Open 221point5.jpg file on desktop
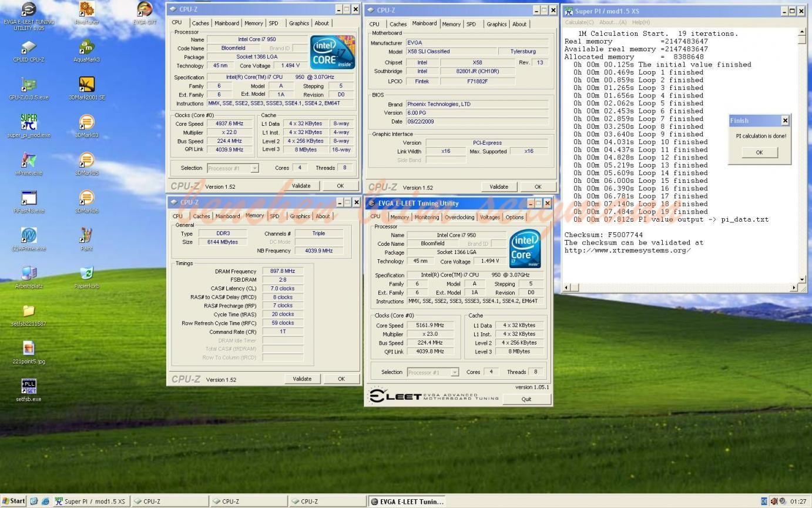This screenshot has width=812, height=508. pos(28,352)
